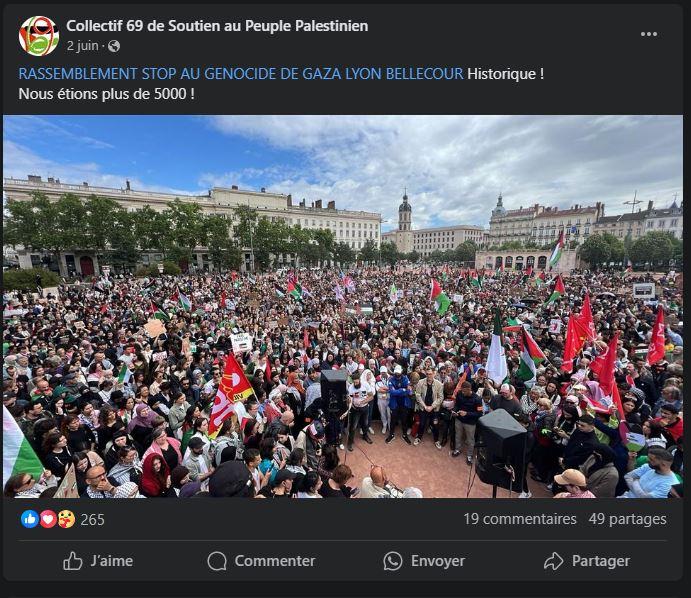This screenshot has width=691, height=598.
Task: Click the Commenter button label
Action: point(275,561)
